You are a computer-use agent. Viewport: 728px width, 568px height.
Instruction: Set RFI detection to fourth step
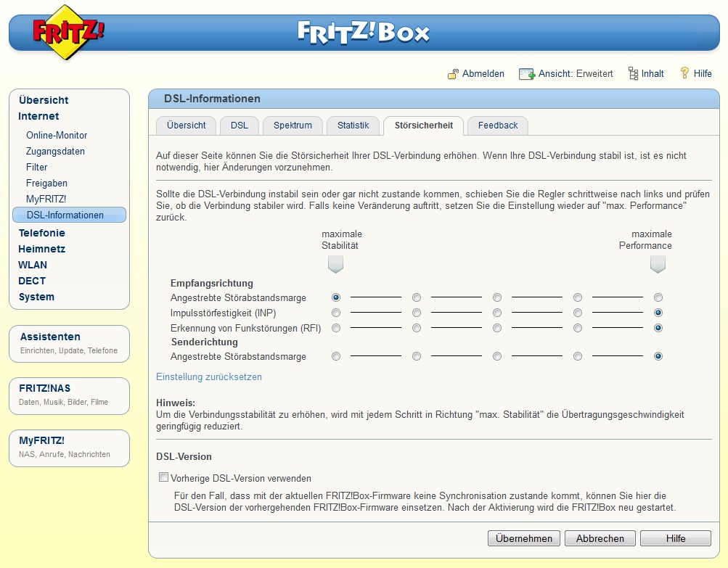pos(578,328)
